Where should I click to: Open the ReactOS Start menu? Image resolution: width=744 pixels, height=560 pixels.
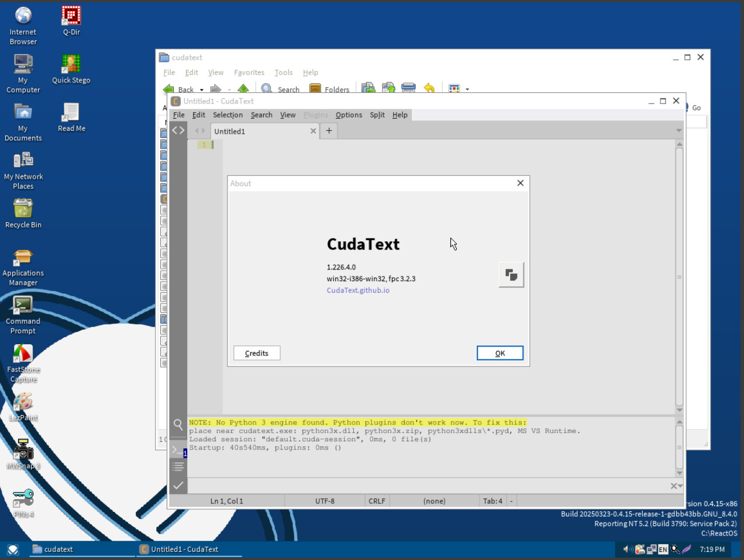13,549
